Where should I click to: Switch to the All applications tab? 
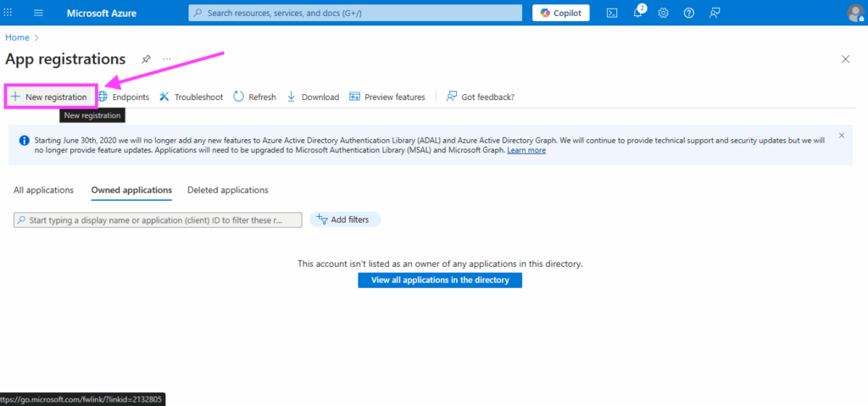tap(43, 190)
